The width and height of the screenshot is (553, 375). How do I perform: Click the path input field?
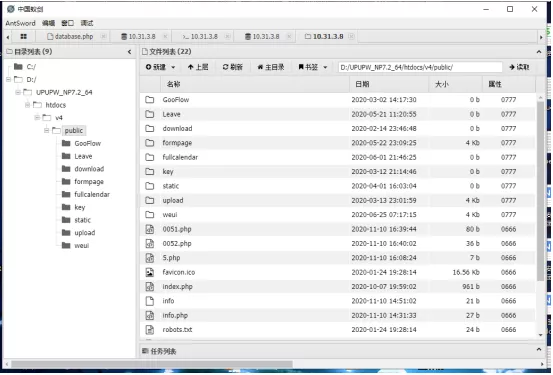(420, 67)
